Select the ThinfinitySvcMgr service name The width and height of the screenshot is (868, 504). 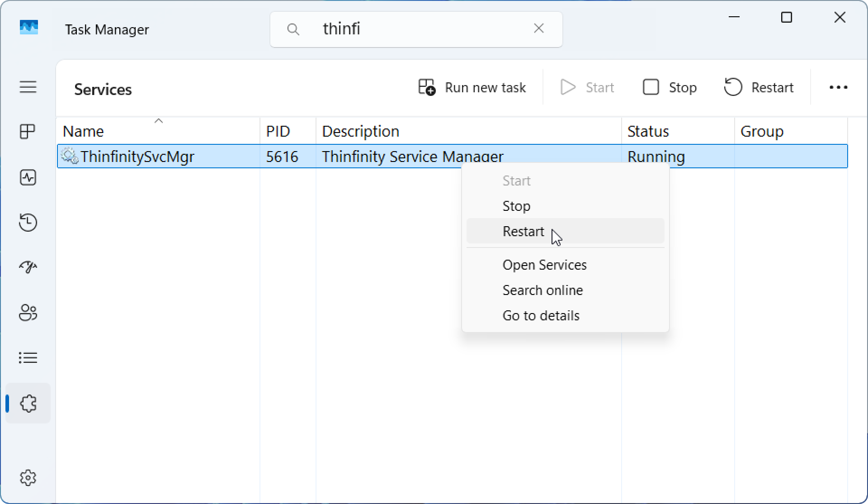(x=137, y=157)
